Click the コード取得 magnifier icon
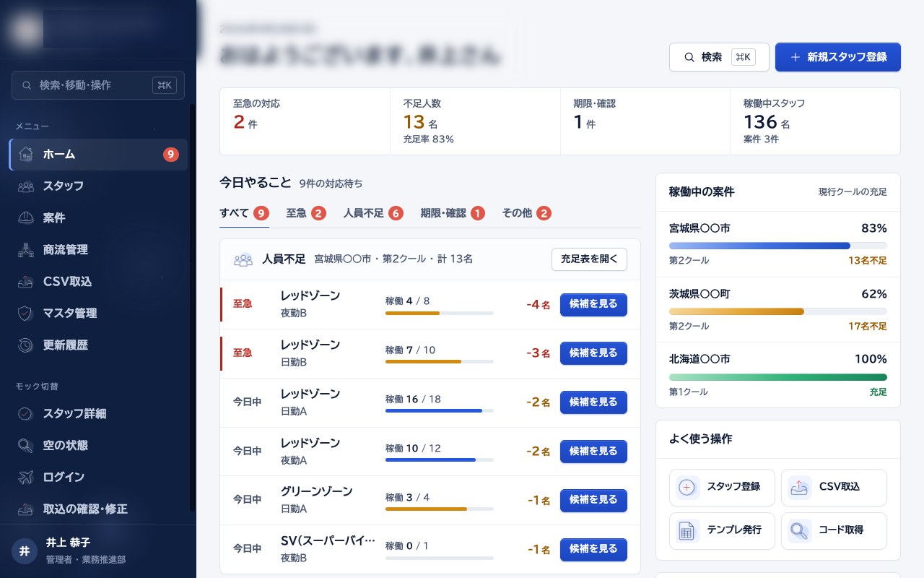 click(800, 530)
